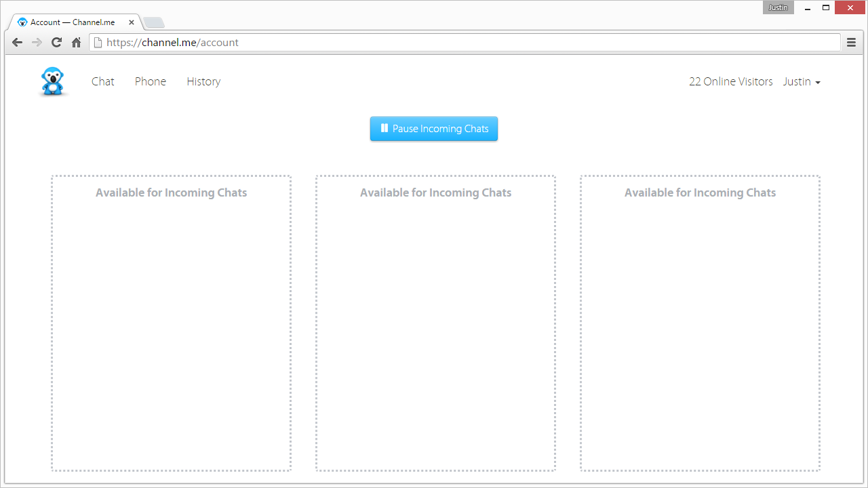Click the 22 Online Visitors link
Viewport: 868px width, 488px height.
731,81
